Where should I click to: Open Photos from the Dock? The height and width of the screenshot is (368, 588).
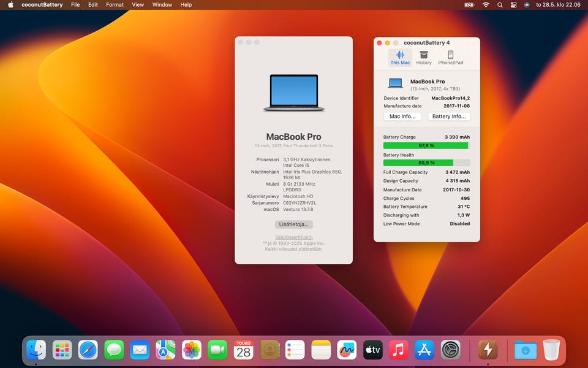pyautogui.click(x=192, y=350)
